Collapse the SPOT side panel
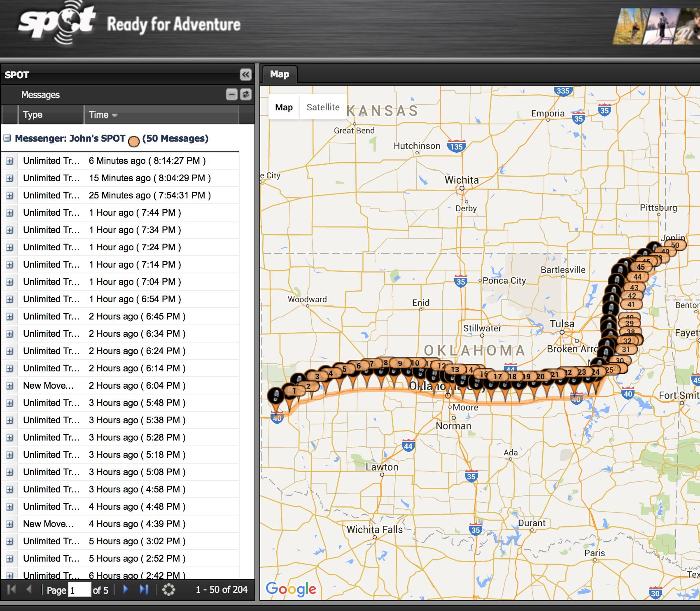The image size is (700, 611). pyautogui.click(x=245, y=75)
